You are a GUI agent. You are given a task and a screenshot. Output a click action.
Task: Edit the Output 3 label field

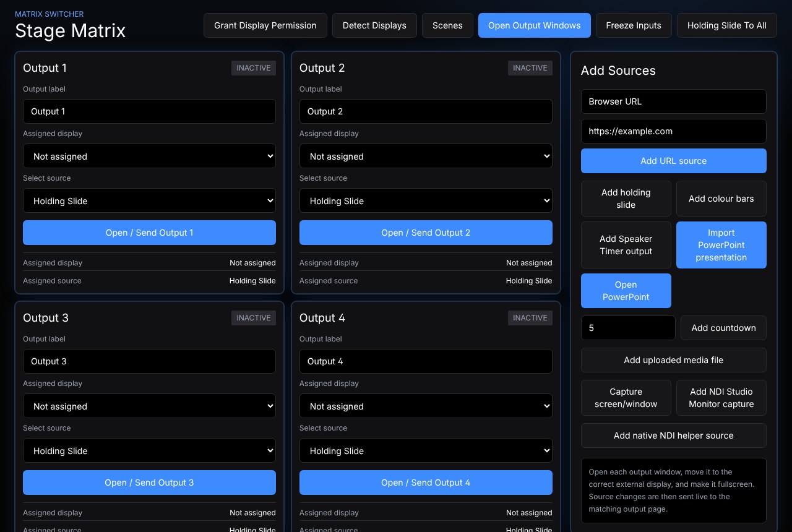coord(149,361)
